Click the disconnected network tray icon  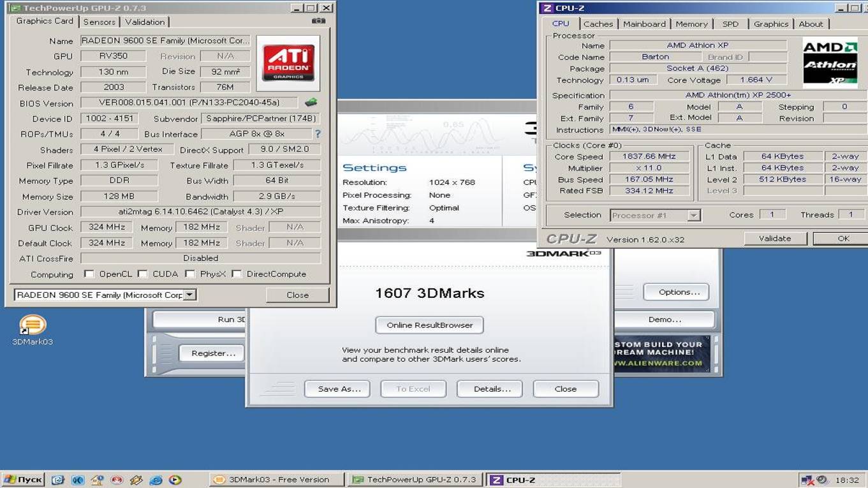807,480
